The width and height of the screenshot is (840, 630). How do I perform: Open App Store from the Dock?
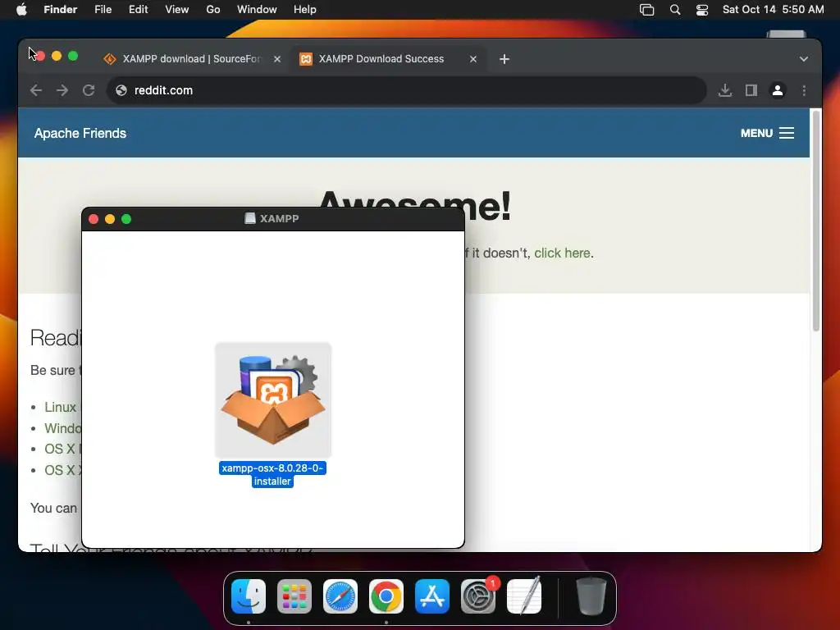(x=432, y=596)
